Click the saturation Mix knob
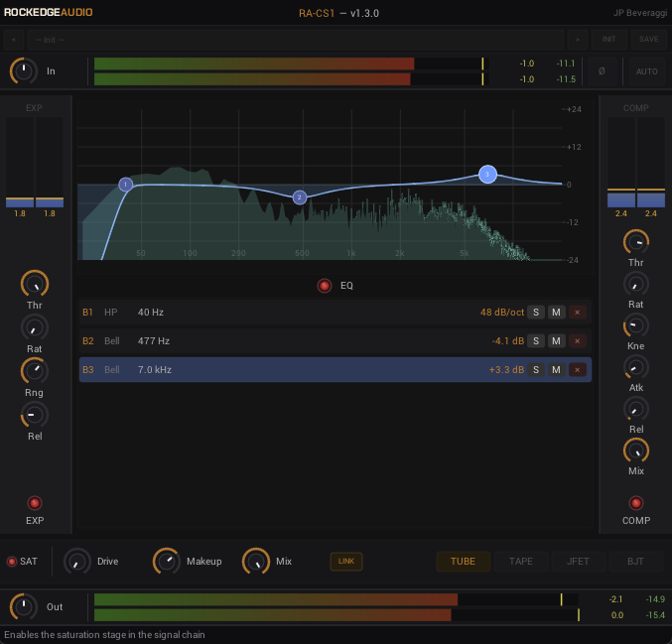The width and height of the screenshot is (672, 644). (x=256, y=561)
